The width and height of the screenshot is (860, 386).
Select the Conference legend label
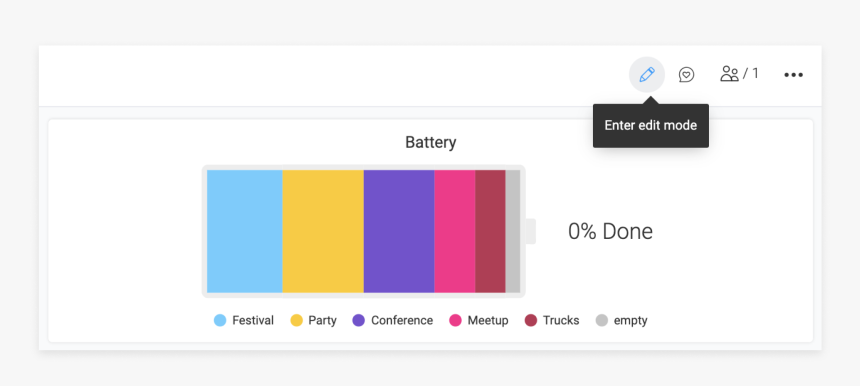tap(402, 320)
